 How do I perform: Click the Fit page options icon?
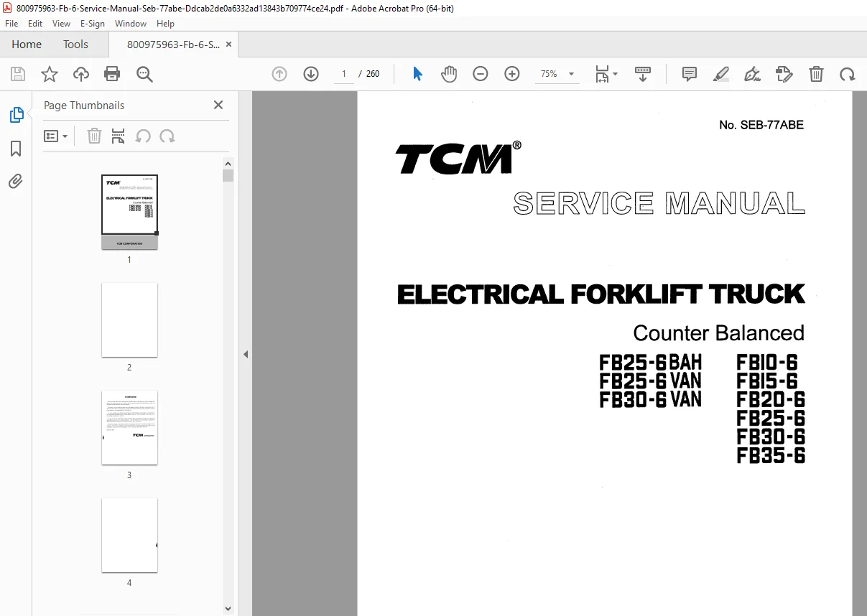click(602, 74)
